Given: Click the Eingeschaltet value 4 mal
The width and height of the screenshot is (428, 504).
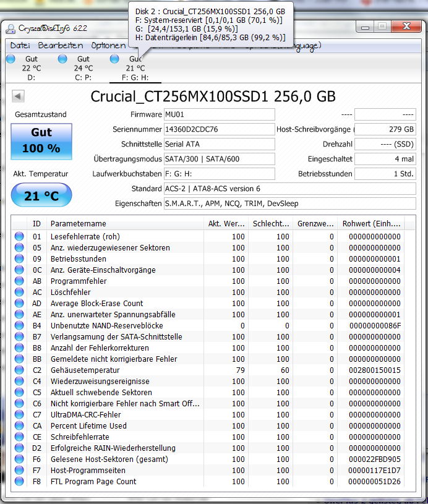Looking at the screenshot, I should [x=385, y=159].
